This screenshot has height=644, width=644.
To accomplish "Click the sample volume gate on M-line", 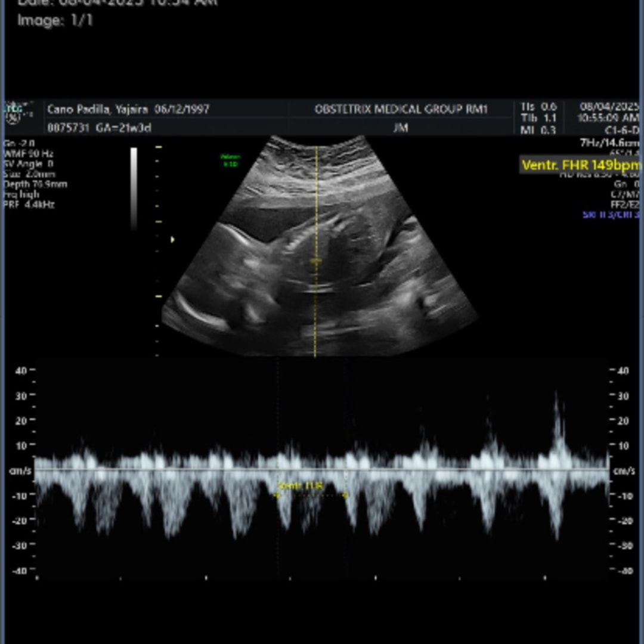I will coord(316,261).
